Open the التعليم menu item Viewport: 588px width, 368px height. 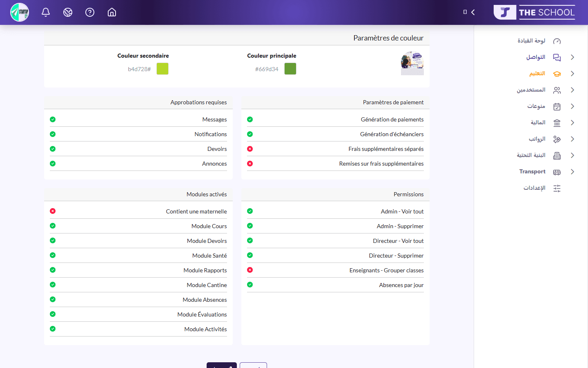[x=537, y=74]
